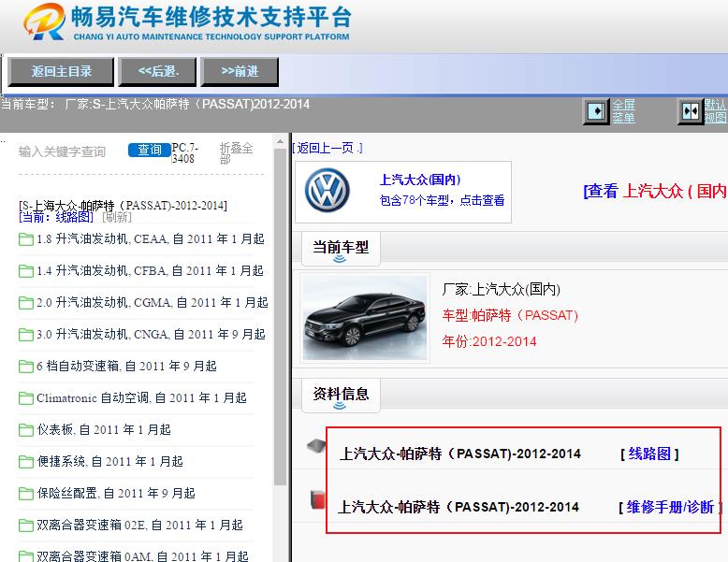The image size is (728, 562).
Task: Click folder icon of 便捷系统
Action: click(x=25, y=462)
